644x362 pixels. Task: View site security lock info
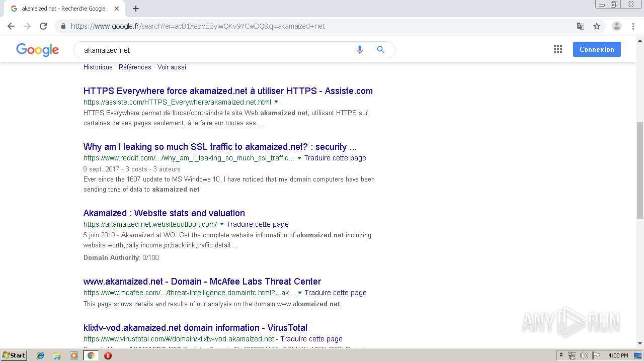tap(63, 26)
